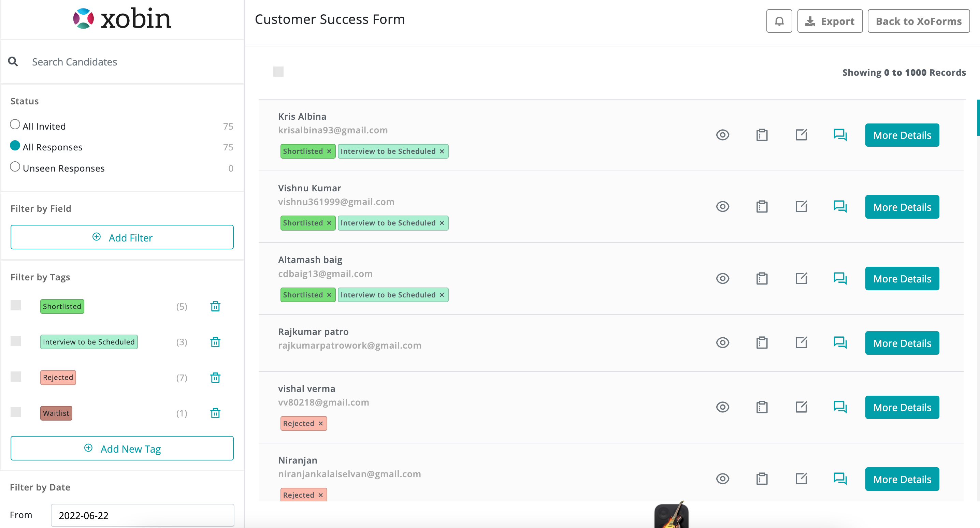The height and width of the screenshot is (528, 980).
Task: Click the Export button
Action: (x=830, y=21)
